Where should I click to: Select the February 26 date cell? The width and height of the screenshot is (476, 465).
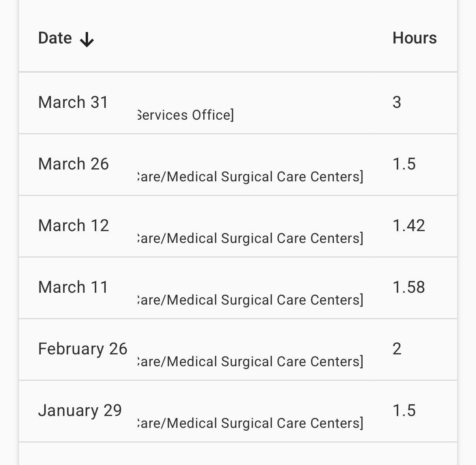point(83,349)
